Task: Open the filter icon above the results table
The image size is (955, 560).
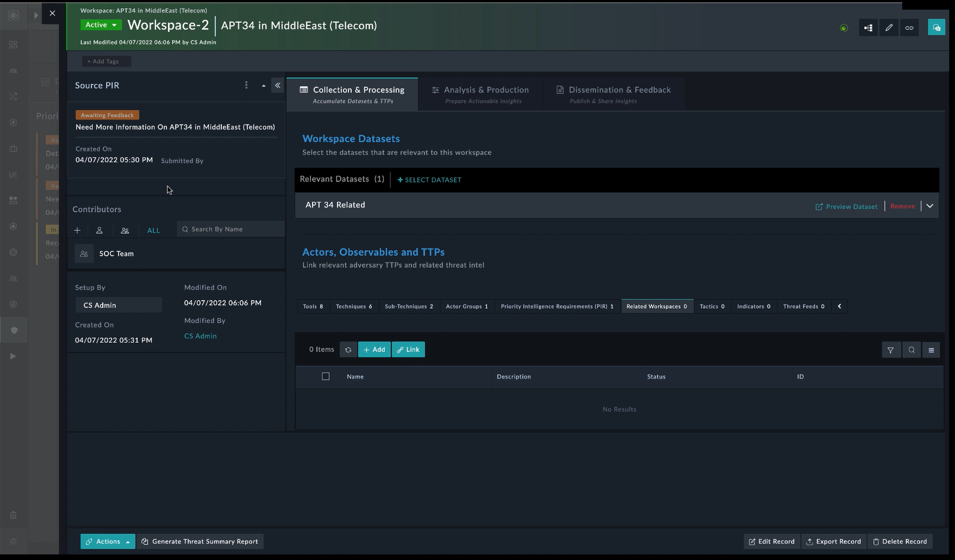Action: click(x=891, y=350)
